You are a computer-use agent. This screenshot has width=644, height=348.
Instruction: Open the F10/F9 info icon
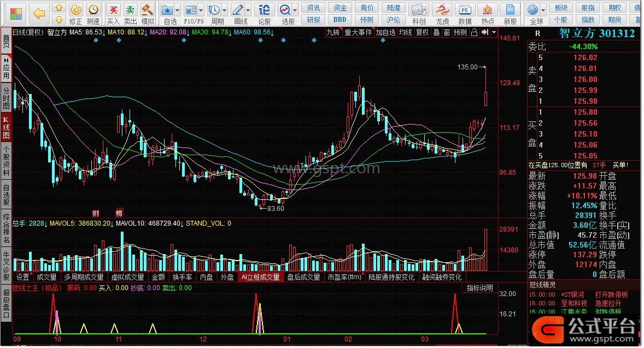[191, 9]
